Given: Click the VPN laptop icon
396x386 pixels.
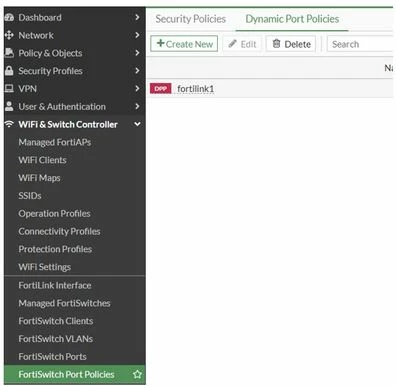Looking at the screenshot, I should tap(9, 88).
